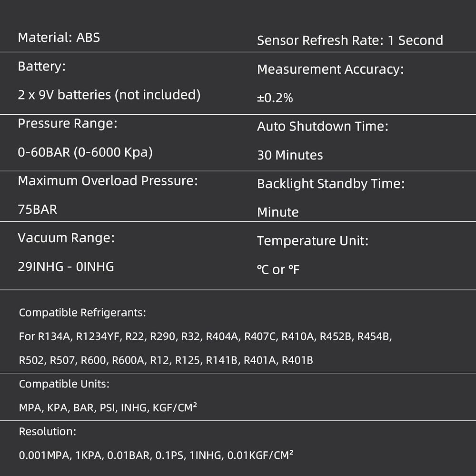Click the Sensor Refresh Rate: 1 Second text

pos(350,40)
